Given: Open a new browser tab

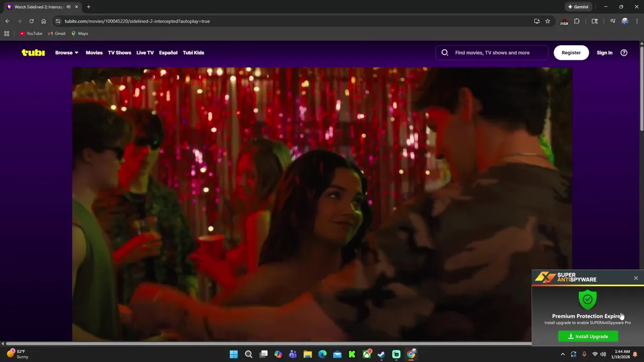Looking at the screenshot, I should coord(89,7).
